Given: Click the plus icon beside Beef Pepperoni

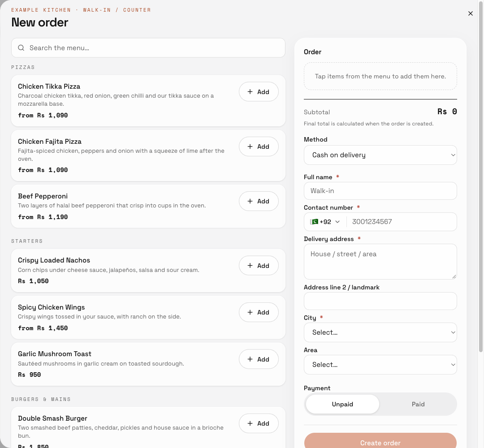Looking at the screenshot, I should click(250, 201).
